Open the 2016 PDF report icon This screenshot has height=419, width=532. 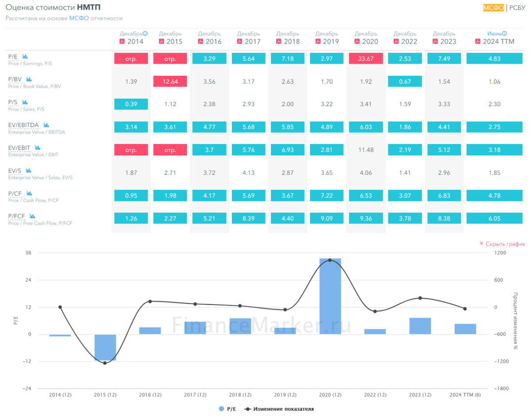(200, 41)
